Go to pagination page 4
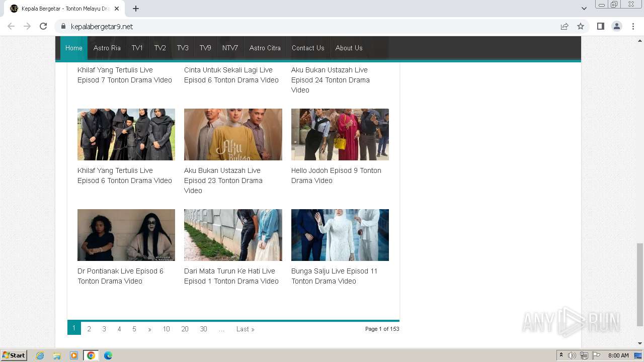 point(119,329)
